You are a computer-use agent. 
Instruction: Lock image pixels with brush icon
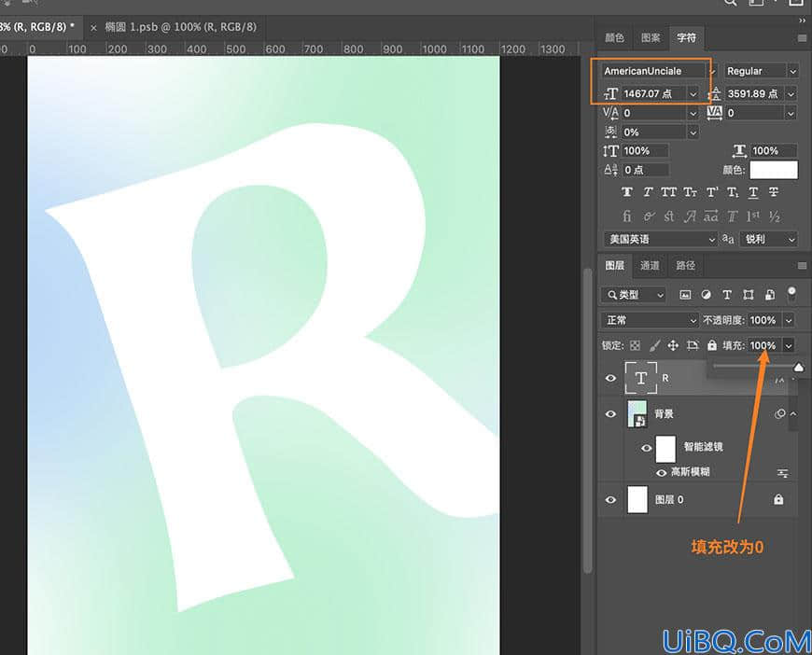pyautogui.click(x=654, y=345)
